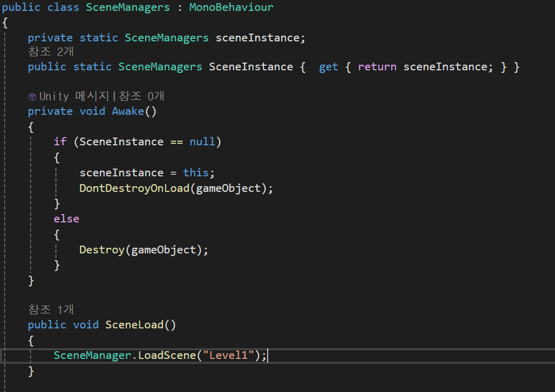
Task: Click the 'sceneInstance' private field declaration
Action: [258, 38]
